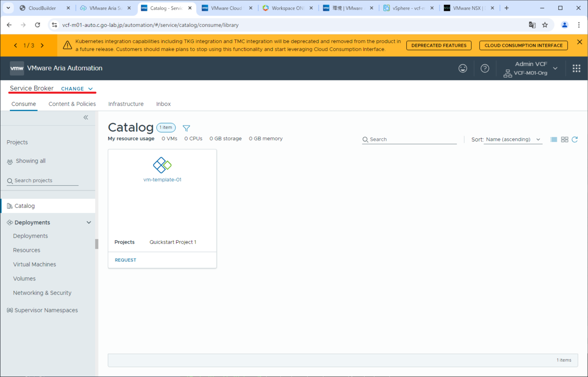This screenshot has width=588, height=377.
Task: Click the CLOUD CONSUMPTION INTERFACE button
Action: (523, 46)
